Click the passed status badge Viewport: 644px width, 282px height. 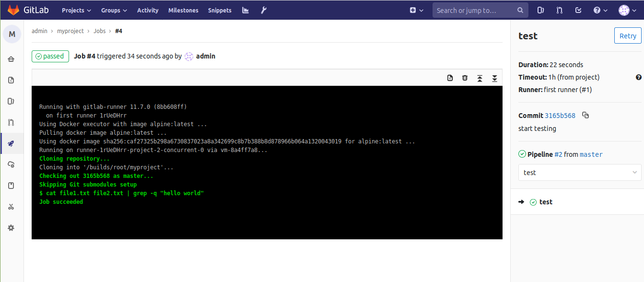50,56
